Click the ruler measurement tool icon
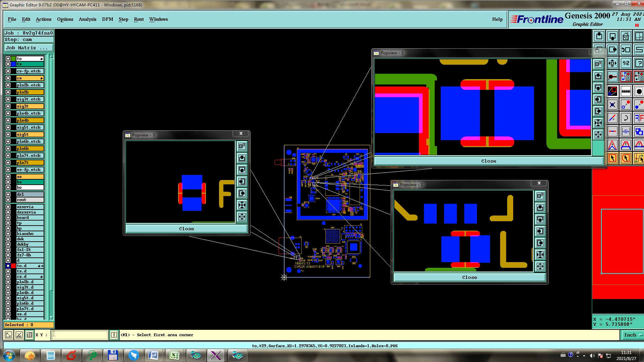The height and width of the screenshot is (362, 644). tap(626, 91)
